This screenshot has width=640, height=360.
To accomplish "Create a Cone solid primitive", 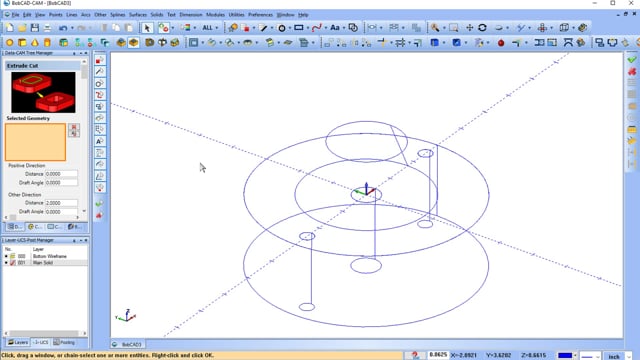I will 35,42.
